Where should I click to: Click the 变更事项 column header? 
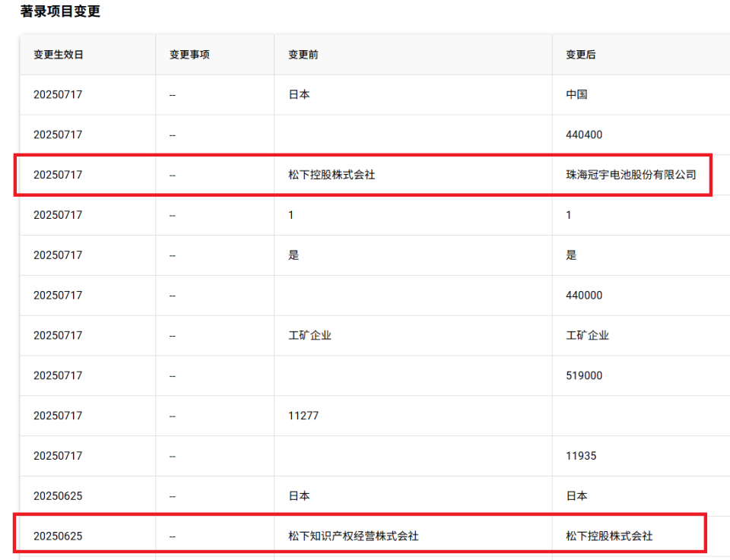pos(189,55)
